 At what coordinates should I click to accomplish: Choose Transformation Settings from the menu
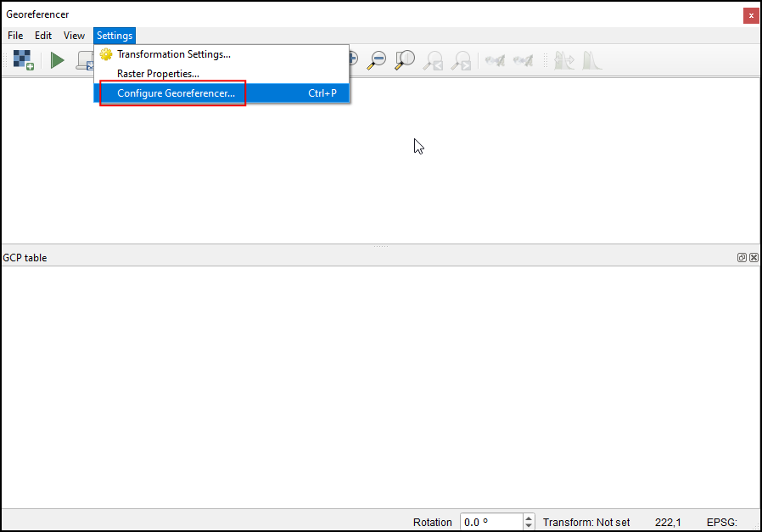173,54
